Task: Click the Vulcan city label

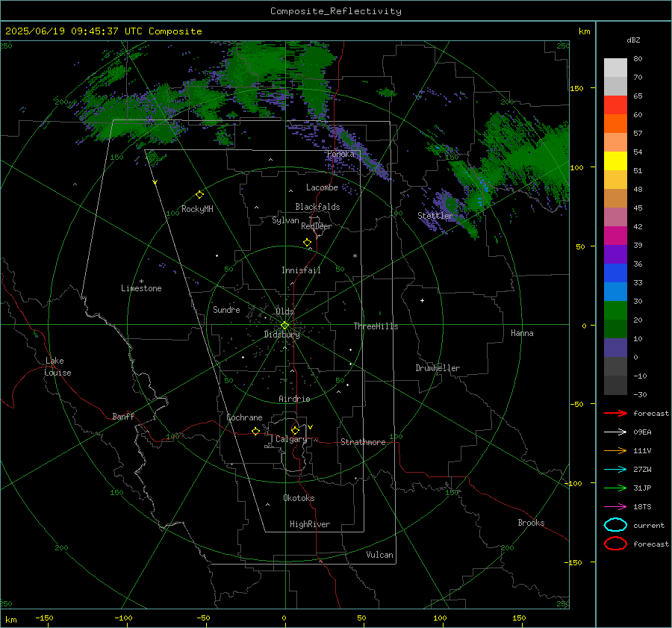Action: click(x=379, y=555)
